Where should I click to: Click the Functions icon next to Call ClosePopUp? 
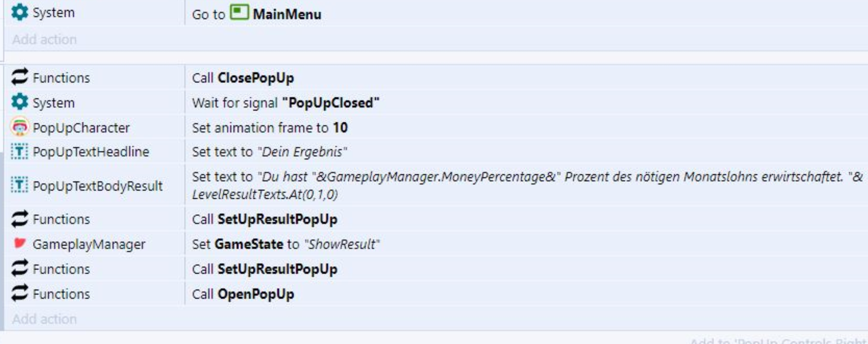(19, 77)
